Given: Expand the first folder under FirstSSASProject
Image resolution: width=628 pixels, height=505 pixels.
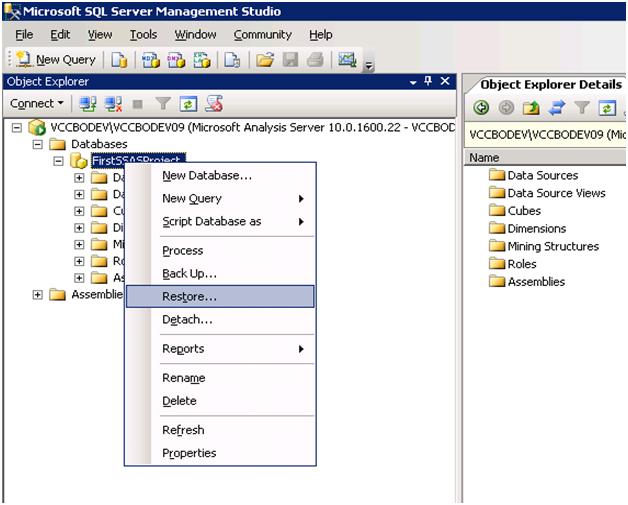Looking at the screenshot, I should pyautogui.click(x=79, y=177).
